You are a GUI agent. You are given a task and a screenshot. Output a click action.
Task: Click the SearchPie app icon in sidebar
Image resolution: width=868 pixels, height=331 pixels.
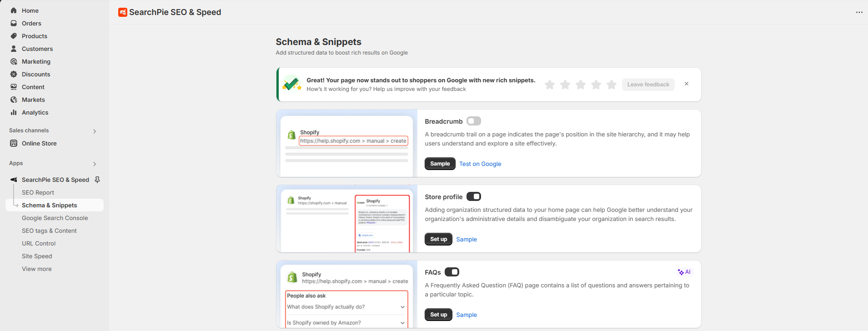(14, 180)
